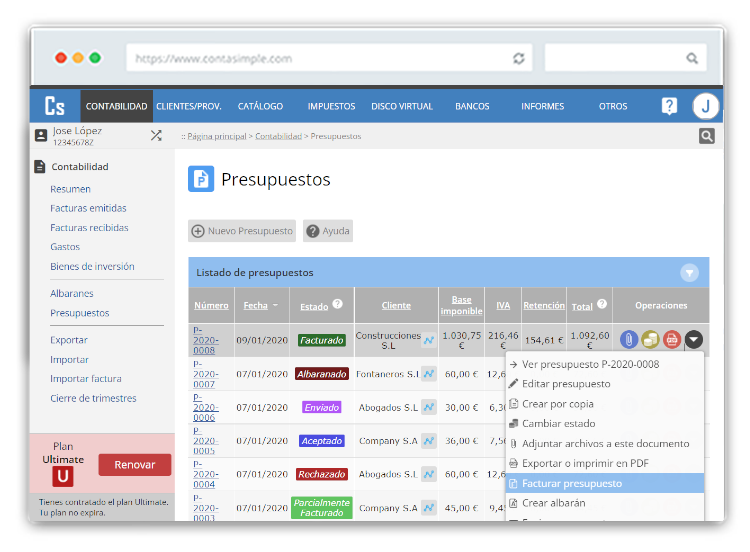Click the coins payment icon in Operaciones
The height and width of the screenshot is (552, 750).
click(x=650, y=340)
